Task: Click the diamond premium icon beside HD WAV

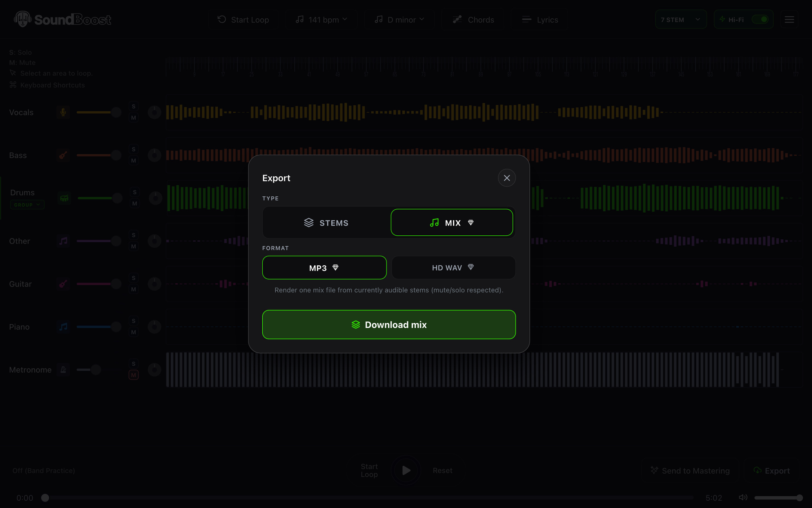Action: (x=471, y=267)
